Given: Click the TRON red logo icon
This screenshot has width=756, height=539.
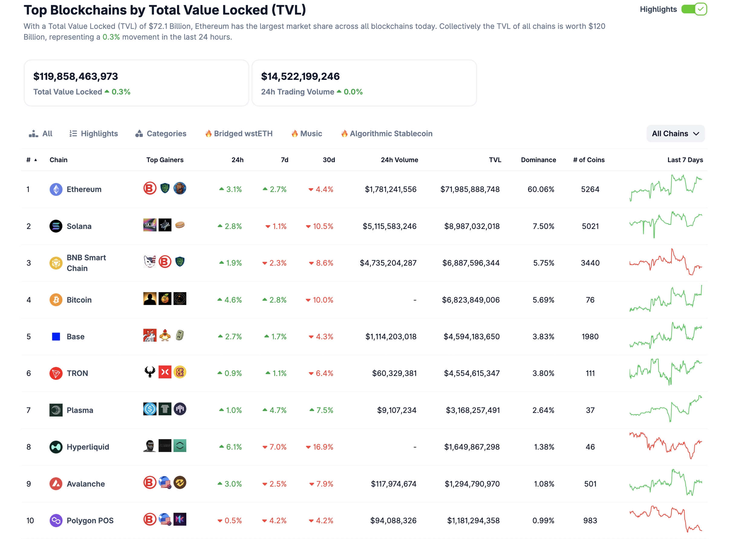Looking at the screenshot, I should coord(56,373).
